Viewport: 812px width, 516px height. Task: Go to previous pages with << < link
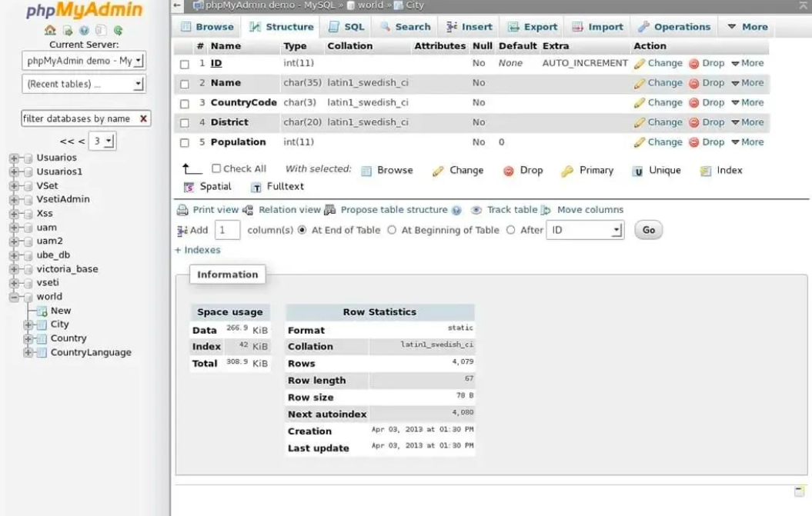pos(72,141)
